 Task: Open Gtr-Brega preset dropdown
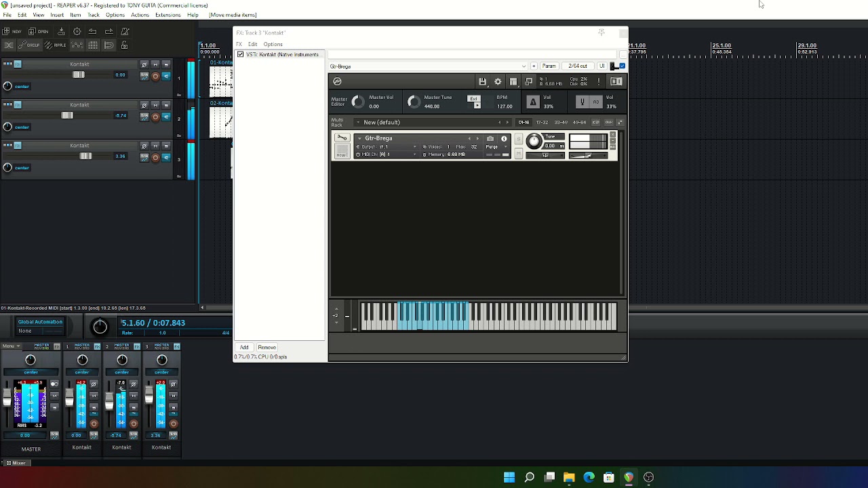click(428, 66)
